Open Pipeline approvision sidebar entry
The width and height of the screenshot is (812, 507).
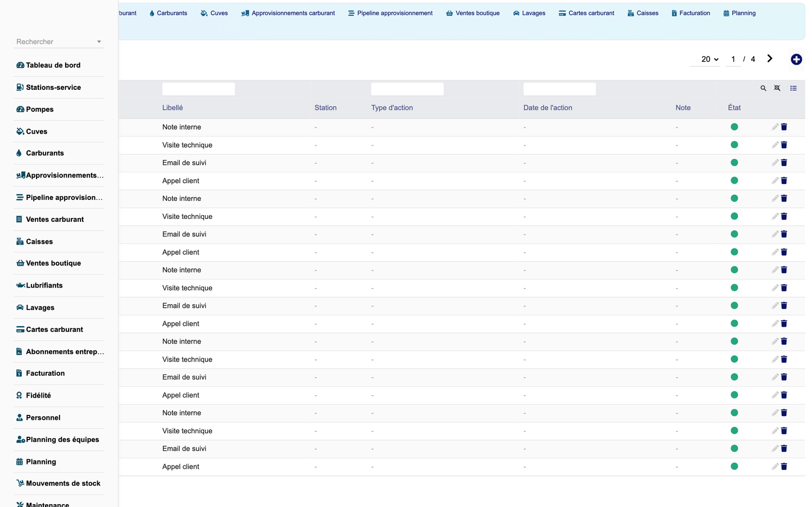60,198
